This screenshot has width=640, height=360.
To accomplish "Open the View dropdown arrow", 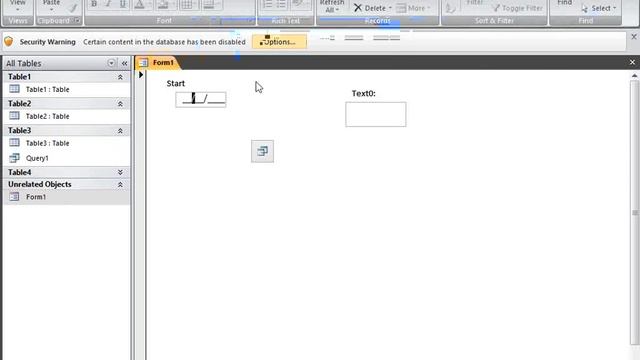I will [18, 9].
